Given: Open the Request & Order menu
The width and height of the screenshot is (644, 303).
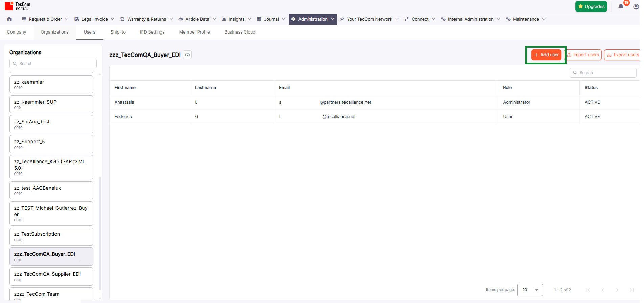Looking at the screenshot, I should tap(45, 19).
